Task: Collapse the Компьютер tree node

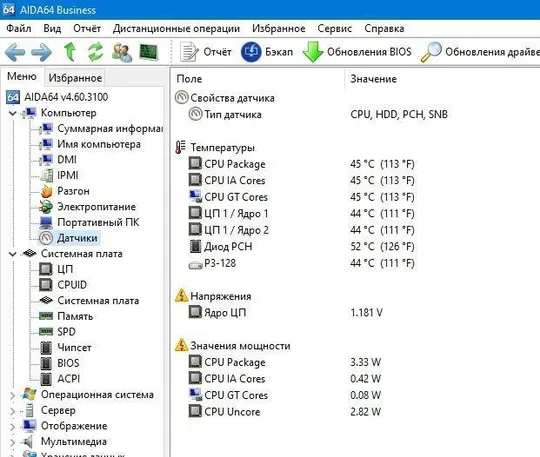Action: click(12, 113)
